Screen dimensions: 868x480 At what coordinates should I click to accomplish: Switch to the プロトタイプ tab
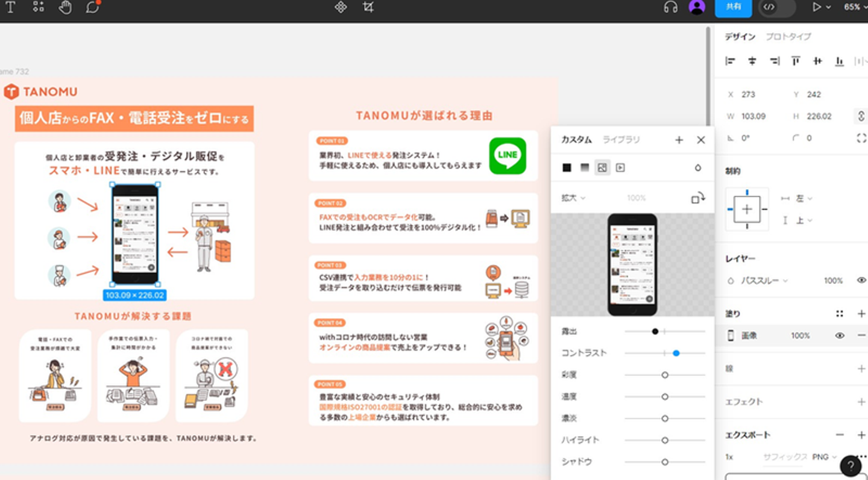pos(788,37)
